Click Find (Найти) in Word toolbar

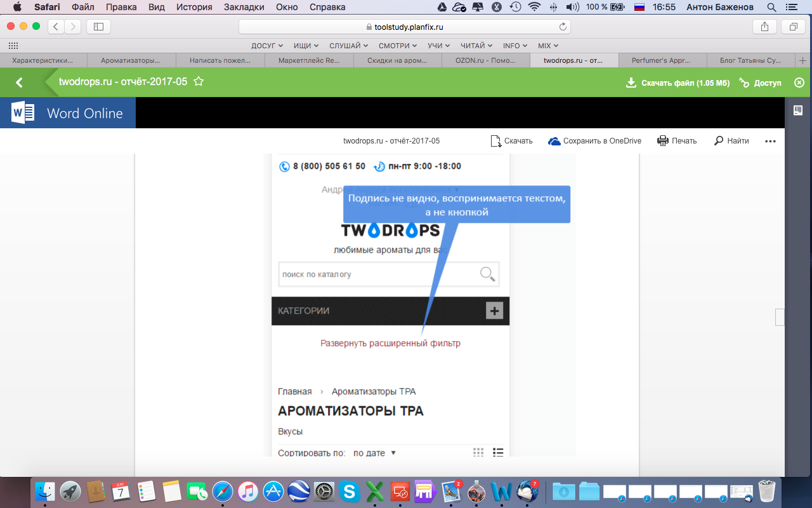pyautogui.click(x=731, y=141)
